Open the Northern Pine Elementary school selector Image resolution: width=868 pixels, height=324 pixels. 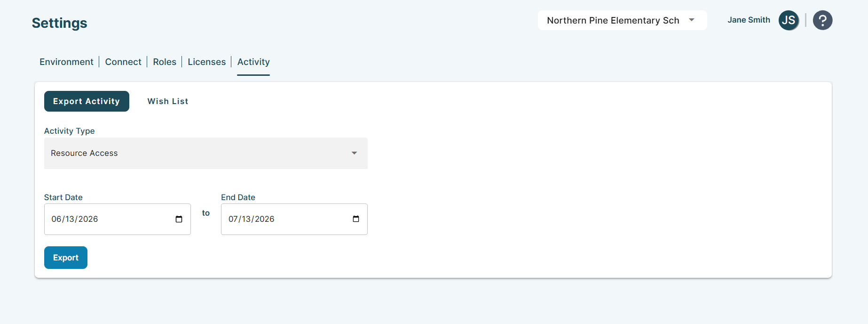click(x=622, y=20)
